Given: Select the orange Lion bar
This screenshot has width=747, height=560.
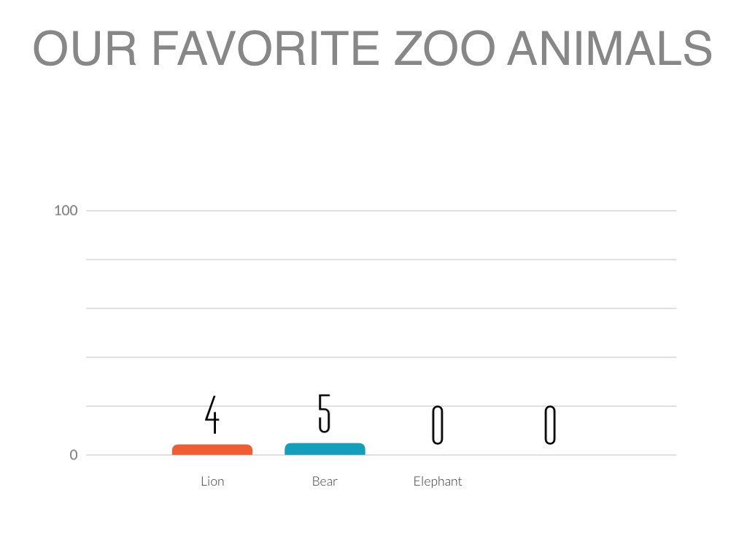Looking at the screenshot, I should click(212, 450).
